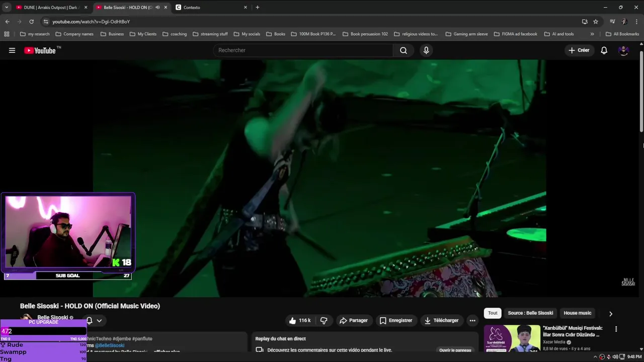The image size is (644, 362).
Task: Open bookmarks apps grid icon
Action: [7, 34]
